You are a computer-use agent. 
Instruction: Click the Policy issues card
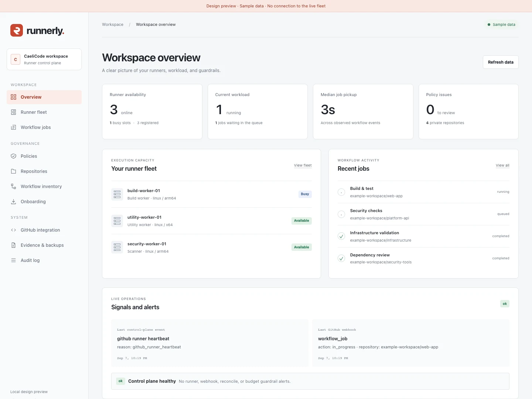468,112
